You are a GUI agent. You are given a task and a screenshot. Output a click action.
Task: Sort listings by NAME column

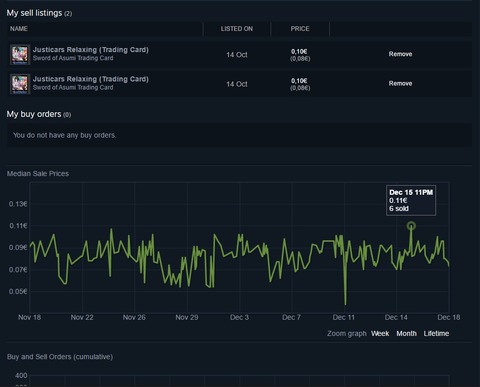tap(19, 29)
